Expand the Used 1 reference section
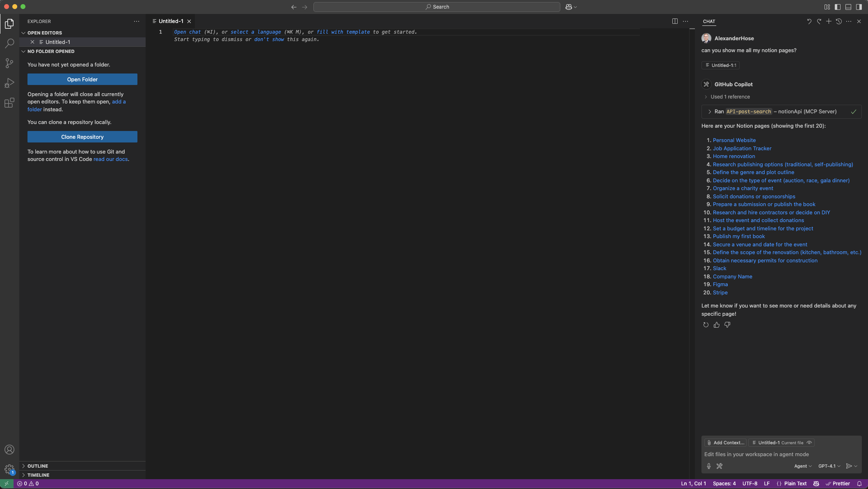 coord(727,97)
